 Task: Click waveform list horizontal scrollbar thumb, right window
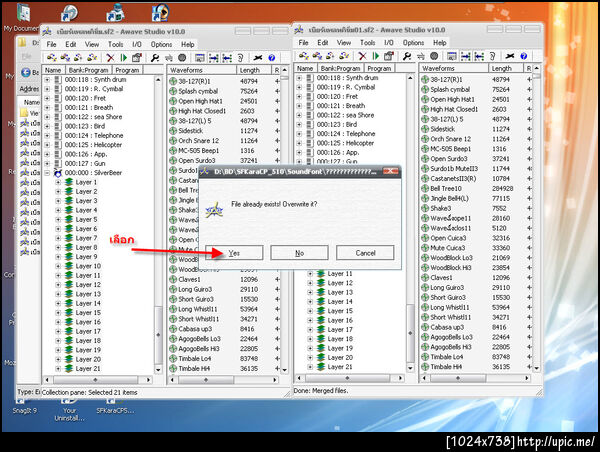458,378
